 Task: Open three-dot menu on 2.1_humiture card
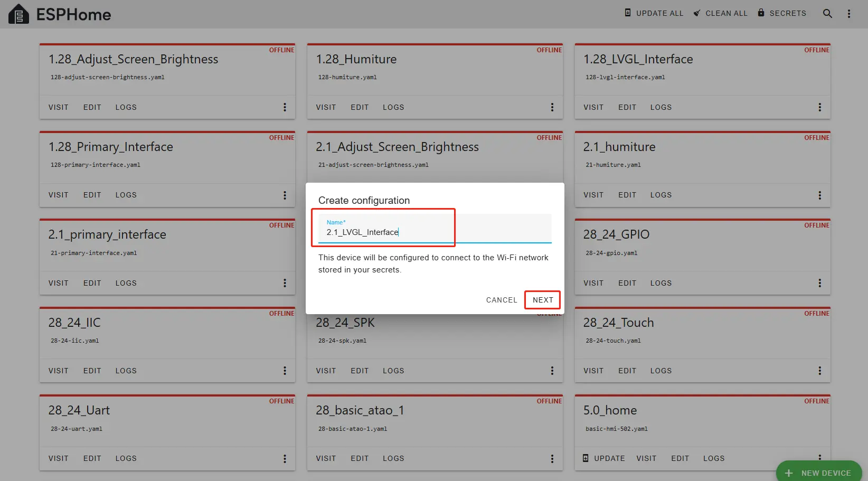pyautogui.click(x=819, y=195)
